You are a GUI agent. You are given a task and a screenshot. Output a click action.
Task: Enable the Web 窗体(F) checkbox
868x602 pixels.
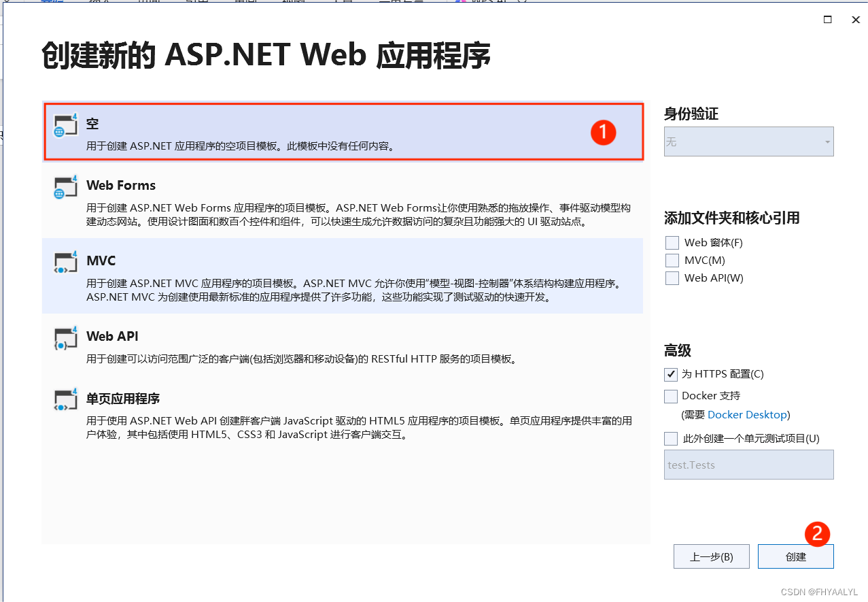coord(672,243)
